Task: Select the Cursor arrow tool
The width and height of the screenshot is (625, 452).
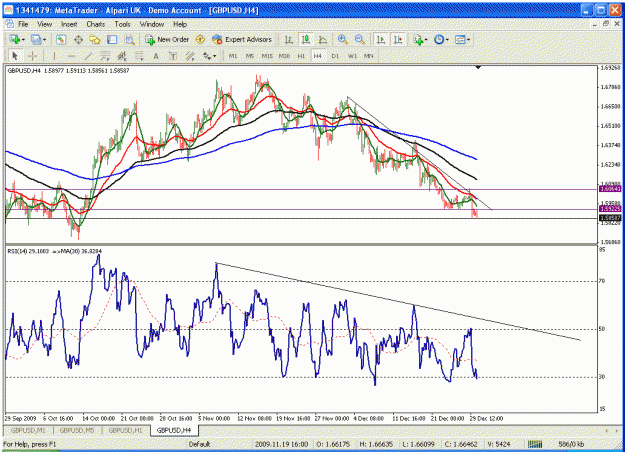Action: [15, 56]
